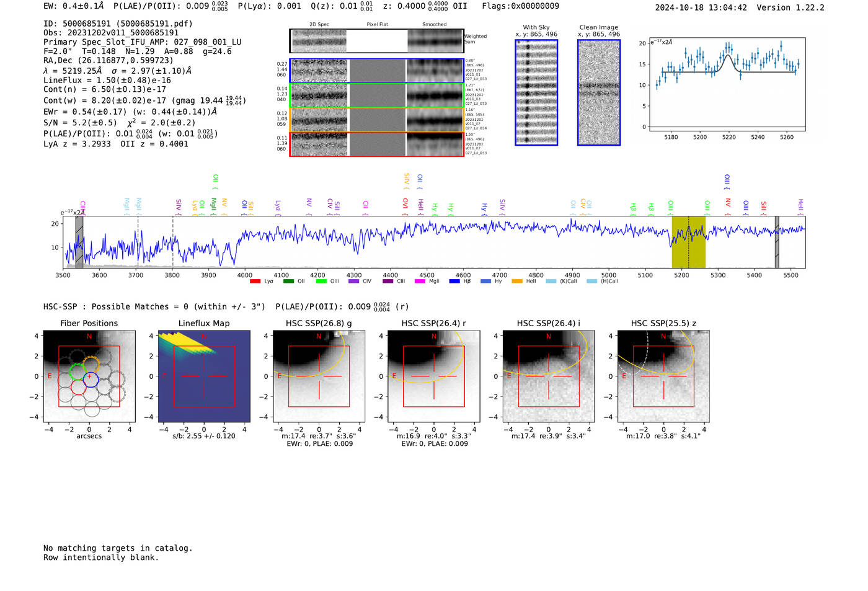Select the (H)CaII legend swatch

pyautogui.click(x=592, y=282)
